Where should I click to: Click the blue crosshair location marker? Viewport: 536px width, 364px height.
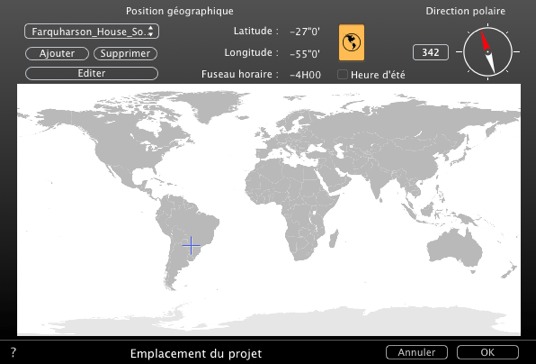(191, 245)
